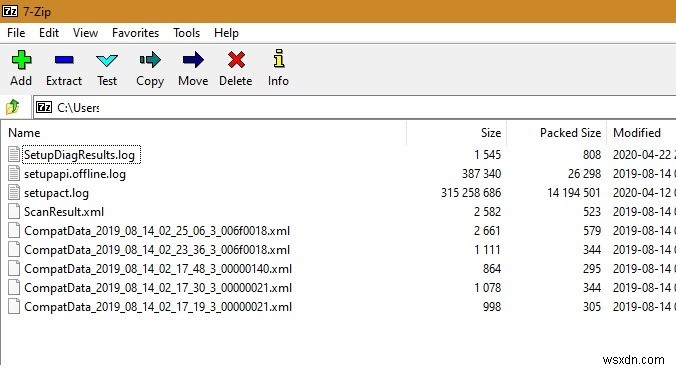This screenshot has width=676, height=370.
Task: Click packed size value 579
Action: (592, 231)
